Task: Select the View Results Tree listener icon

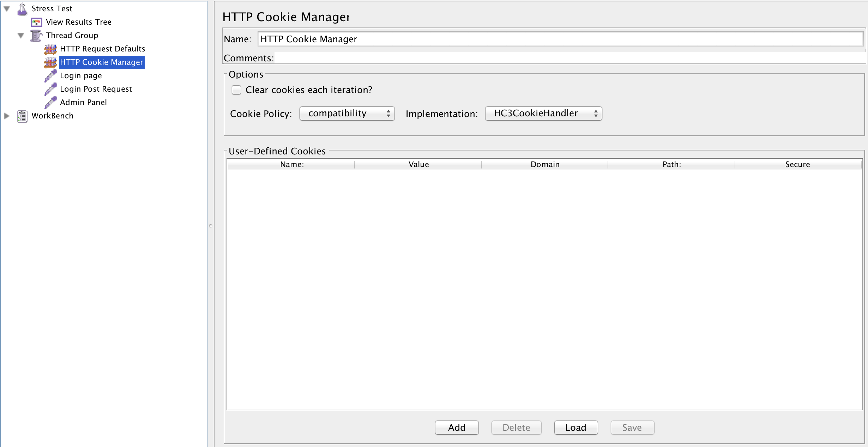Action: pyautogui.click(x=36, y=22)
